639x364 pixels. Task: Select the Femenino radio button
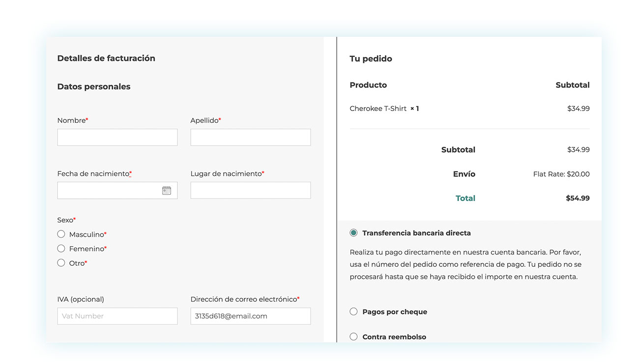click(61, 248)
